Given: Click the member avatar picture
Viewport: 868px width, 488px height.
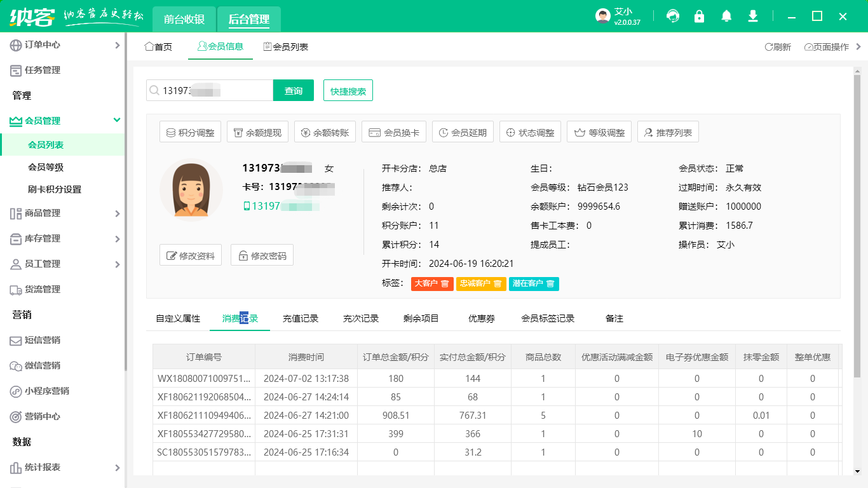Looking at the screenshot, I should pos(191,190).
